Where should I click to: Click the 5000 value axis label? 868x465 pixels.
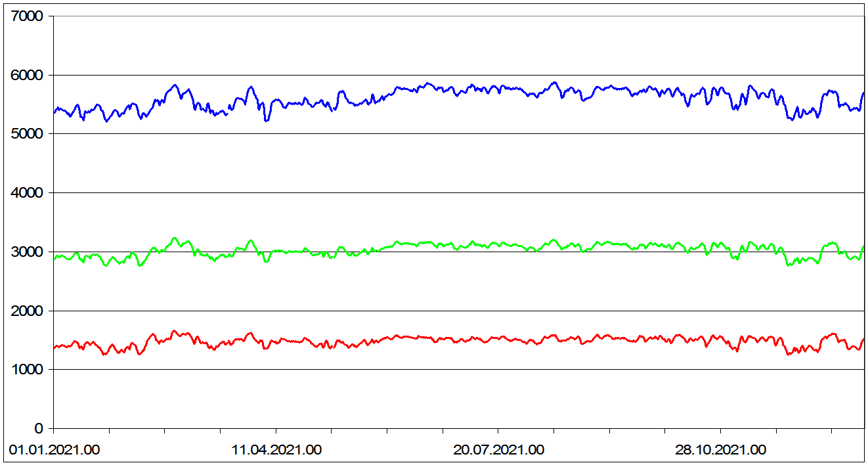pos(26,134)
